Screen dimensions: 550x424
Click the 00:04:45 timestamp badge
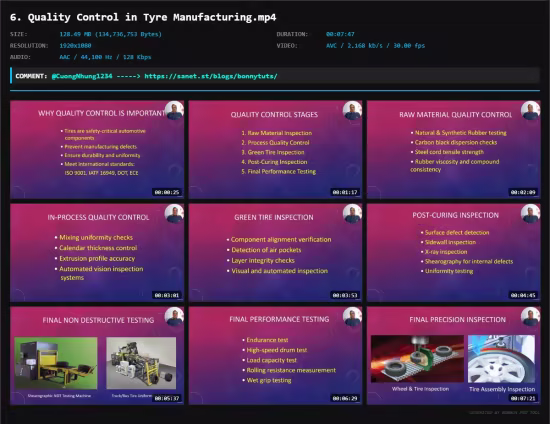coord(523,295)
